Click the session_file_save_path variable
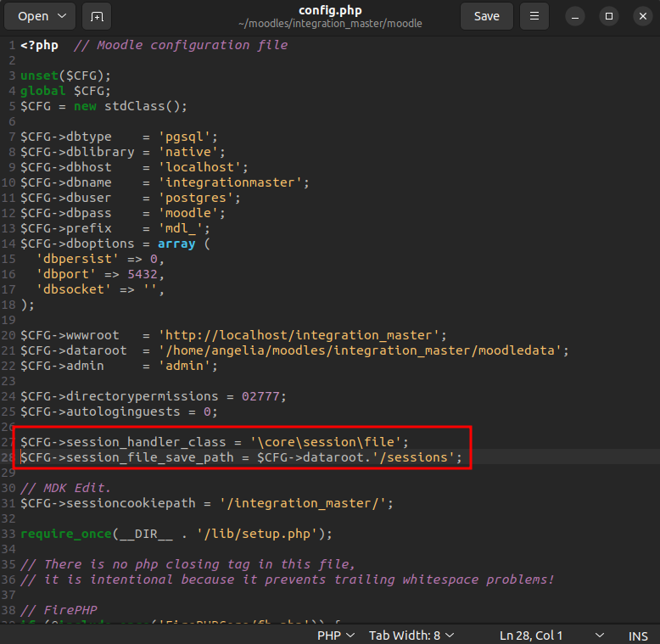Viewport: 660px width, 644px height. pyautogui.click(x=127, y=457)
